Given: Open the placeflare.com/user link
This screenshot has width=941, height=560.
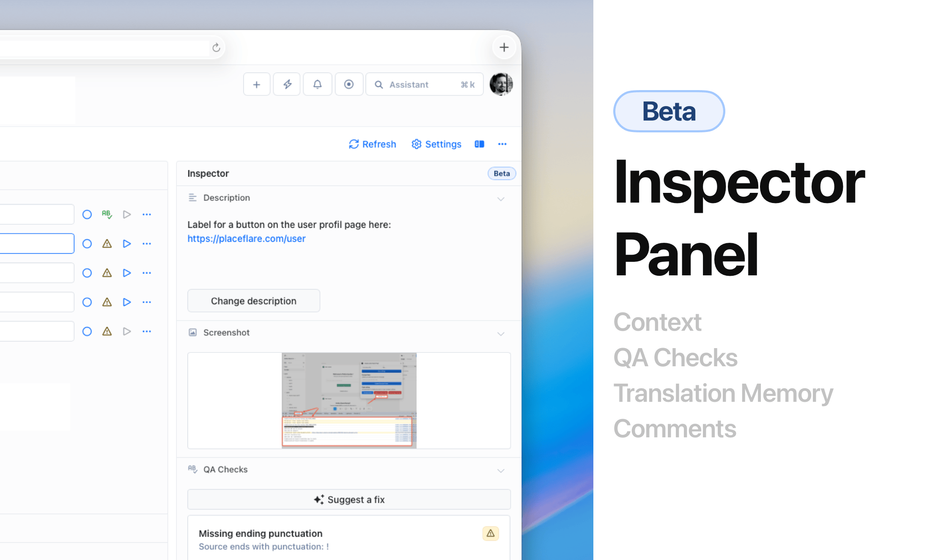Looking at the screenshot, I should 247,239.
